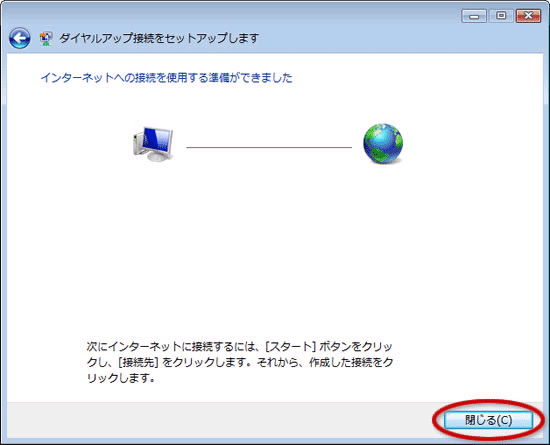Screen dimensions: 550x445
Task: Select the blue heading インターネットへの接続を使用する準備ができました
Action: (166, 77)
